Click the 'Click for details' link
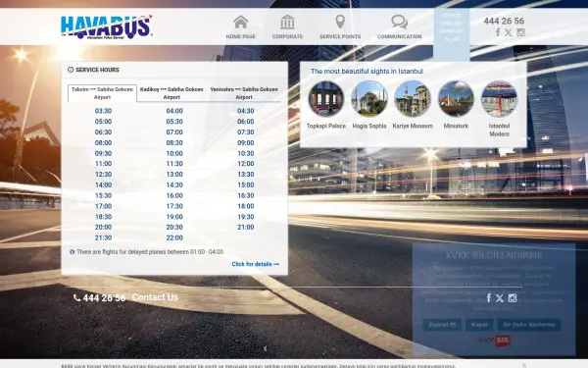The height and width of the screenshot is (368, 588). 256,264
